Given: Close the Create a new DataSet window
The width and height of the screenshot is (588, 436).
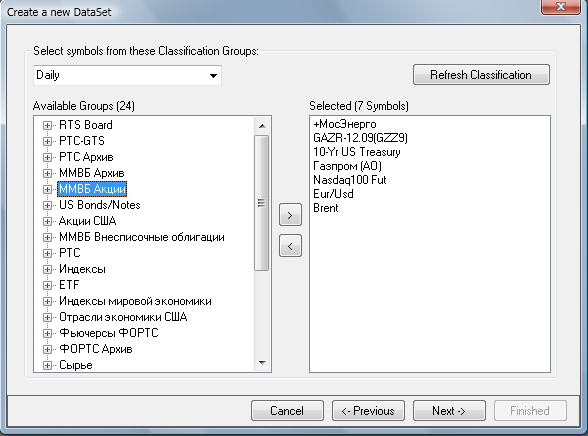Looking at the screenshot, I should tap(561, 6).
